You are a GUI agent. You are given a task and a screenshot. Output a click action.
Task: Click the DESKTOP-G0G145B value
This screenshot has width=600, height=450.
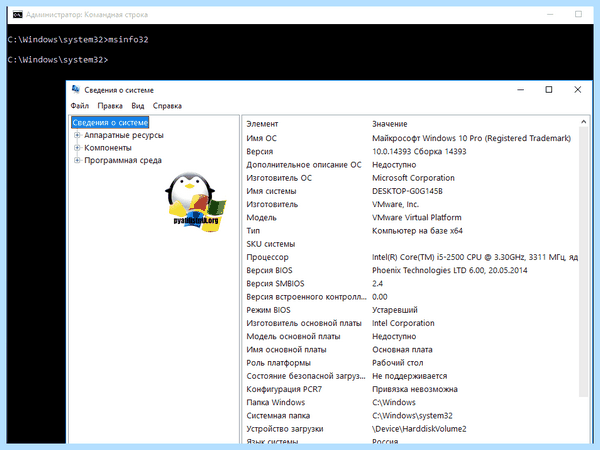coord(407,191)
